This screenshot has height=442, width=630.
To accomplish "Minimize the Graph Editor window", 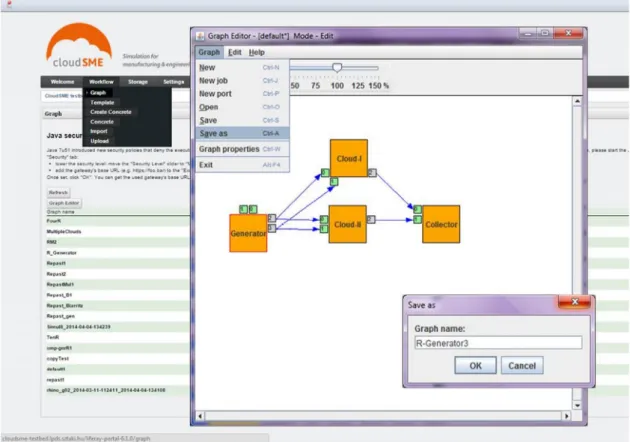I will [x=528, y=33].
